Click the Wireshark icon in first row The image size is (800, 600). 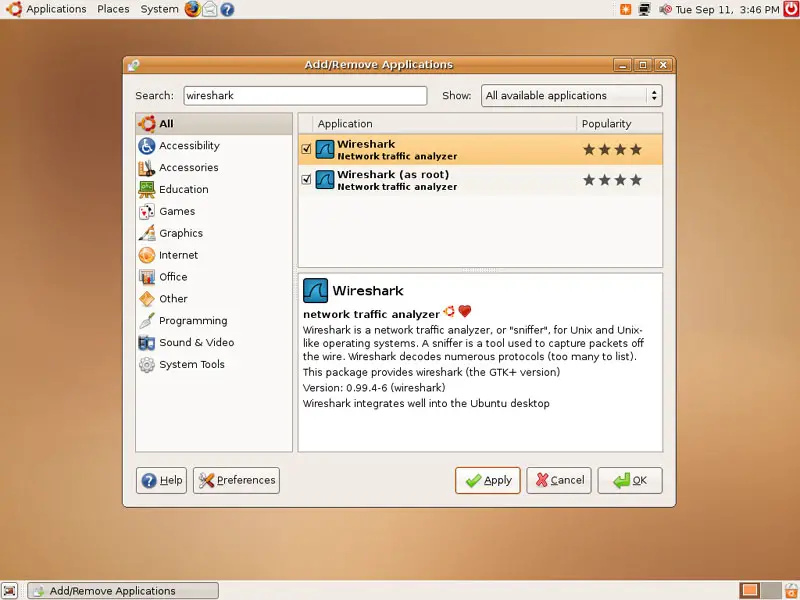tap(324, 149)
